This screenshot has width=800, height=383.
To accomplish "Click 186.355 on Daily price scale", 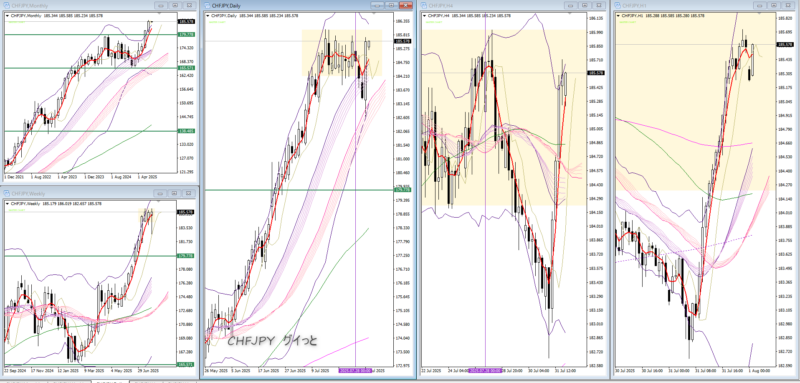I will point(402,21).
